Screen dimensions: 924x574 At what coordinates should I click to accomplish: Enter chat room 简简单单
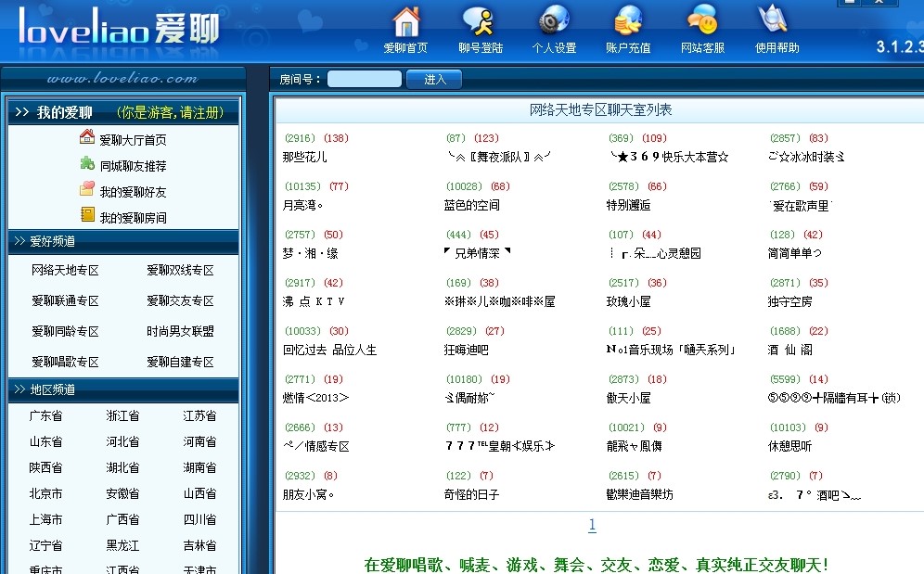(794, 253)
